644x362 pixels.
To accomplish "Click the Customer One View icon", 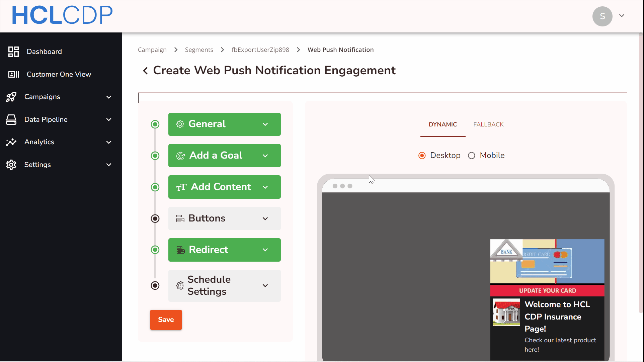I will coord(13,74).
